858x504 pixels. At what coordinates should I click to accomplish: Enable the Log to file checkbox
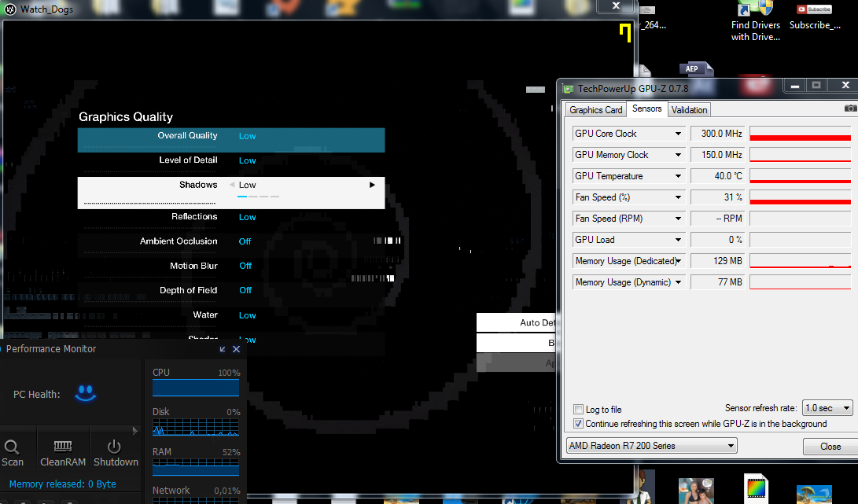pyautogui.click(x=578, y=410)
